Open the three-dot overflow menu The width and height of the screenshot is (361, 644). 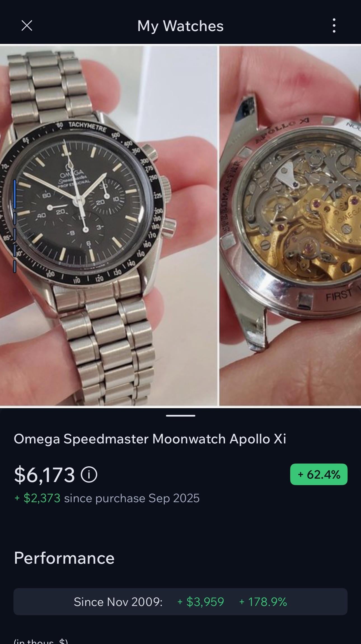point(334,26)
